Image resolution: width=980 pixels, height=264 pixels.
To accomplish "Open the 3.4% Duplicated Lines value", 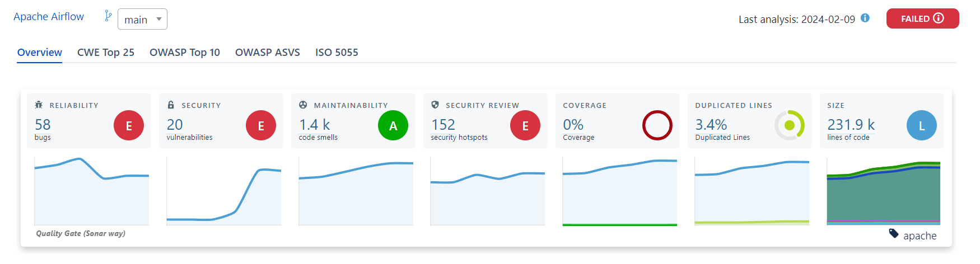I will pos(711,124).
